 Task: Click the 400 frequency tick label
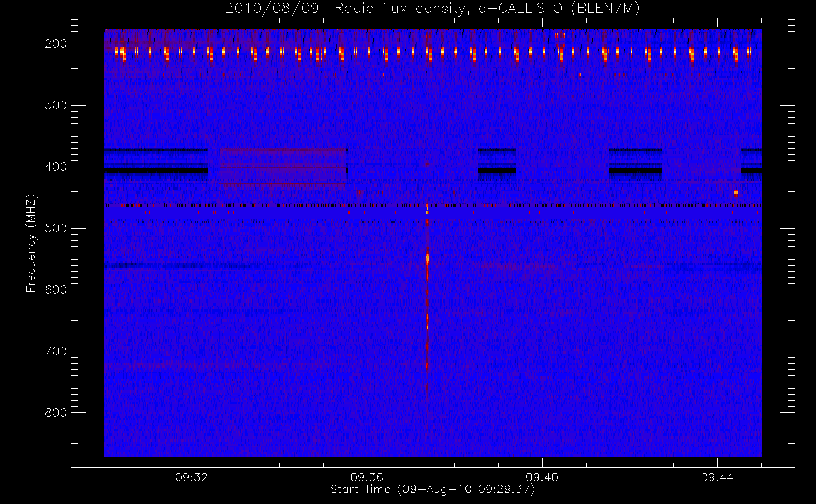pyautogui.click(x=56, y=167)
